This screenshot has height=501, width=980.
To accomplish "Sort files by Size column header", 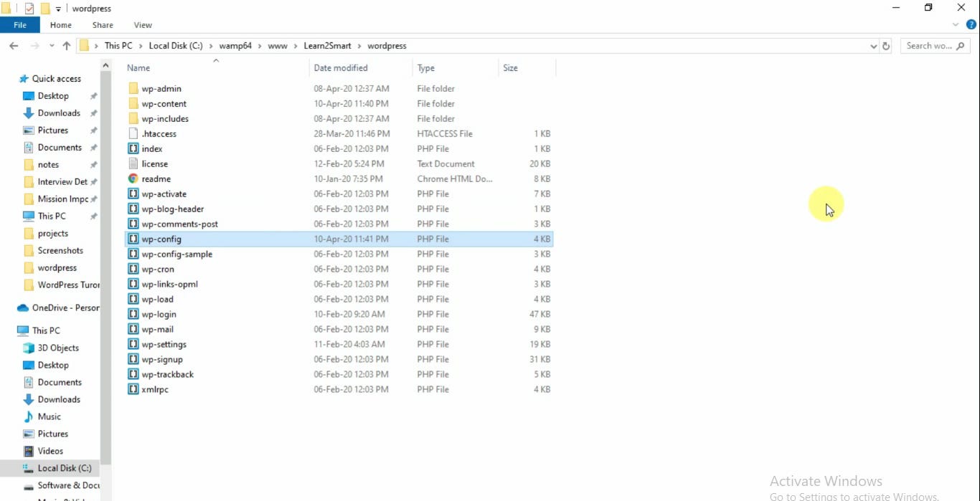I will pos(510,68).
